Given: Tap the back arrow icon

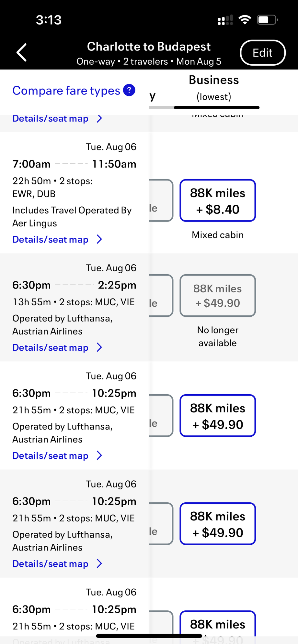Looking at the screenshot, I should coord(22,52).
